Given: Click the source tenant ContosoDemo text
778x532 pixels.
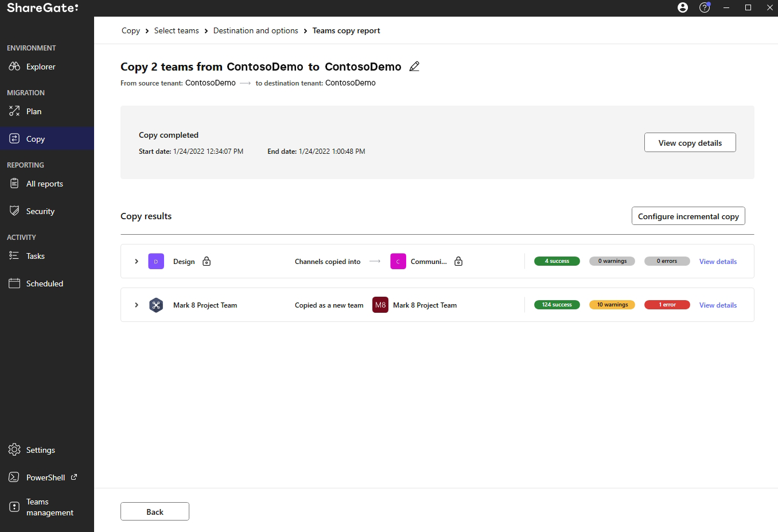Looking at the screenshot, I should click(211, 83).
